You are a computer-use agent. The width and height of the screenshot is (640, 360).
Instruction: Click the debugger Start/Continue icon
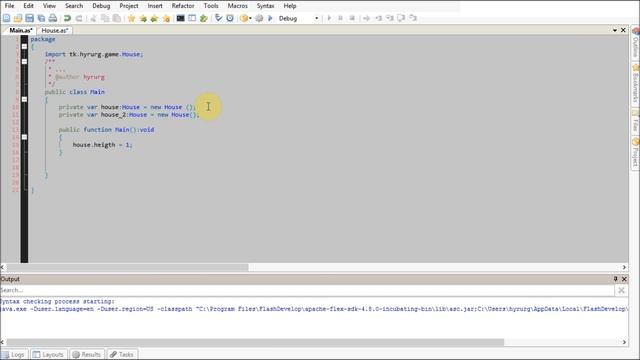pyautogui.click(x=329, y=18)
